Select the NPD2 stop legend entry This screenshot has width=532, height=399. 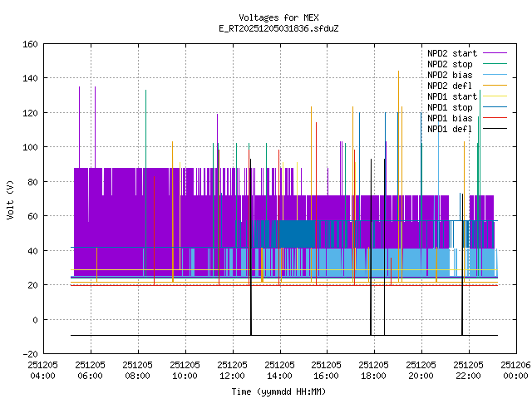pos(451,64)
